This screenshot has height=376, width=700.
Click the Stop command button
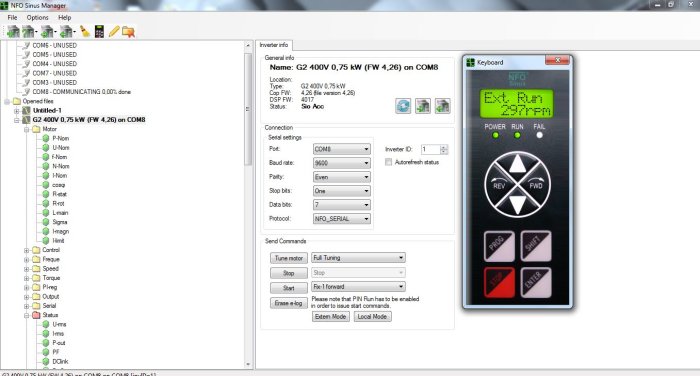pos(289,273)
